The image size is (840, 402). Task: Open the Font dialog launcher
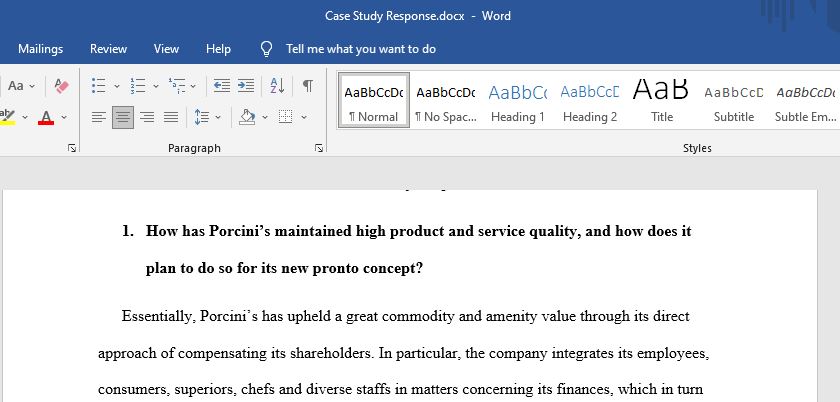tap(72, 148)
